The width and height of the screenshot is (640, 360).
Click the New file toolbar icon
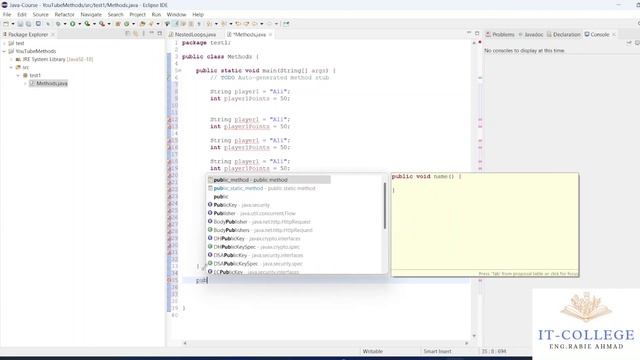click(6, 24)
